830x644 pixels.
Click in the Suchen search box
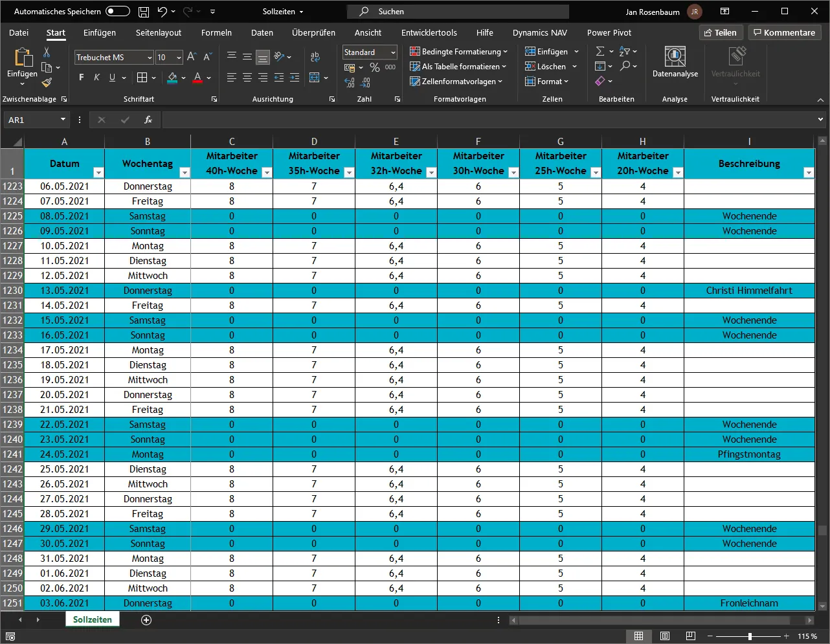458,12
